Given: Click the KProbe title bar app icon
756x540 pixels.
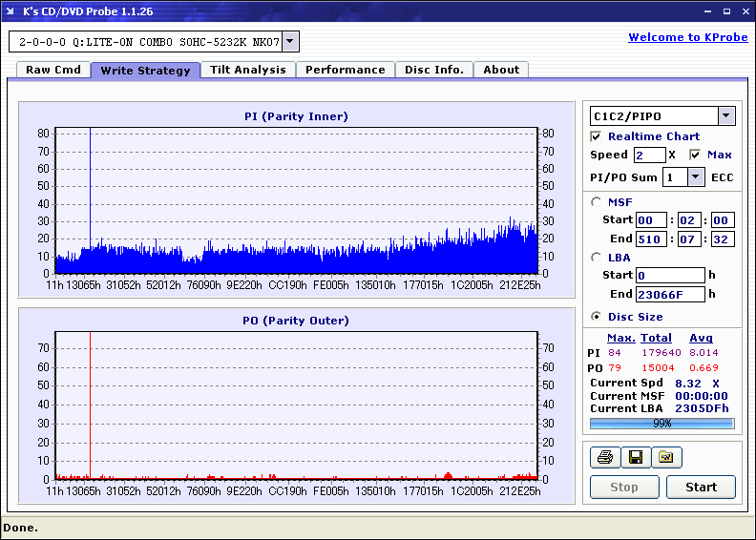Looking at the screenshot, I should (x=11, y=10).
